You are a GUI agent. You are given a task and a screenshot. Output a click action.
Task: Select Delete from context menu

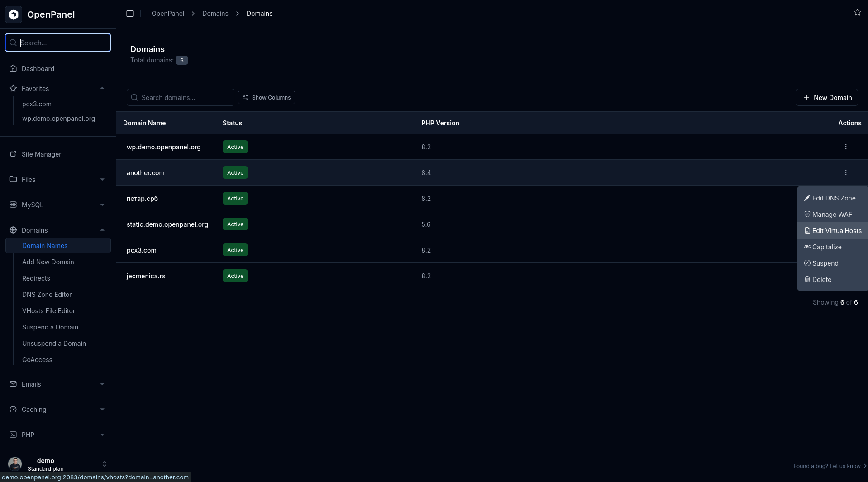832,280
